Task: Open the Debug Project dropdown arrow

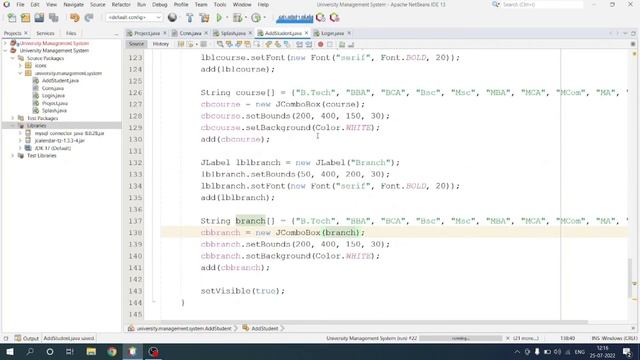Action: 245,18
